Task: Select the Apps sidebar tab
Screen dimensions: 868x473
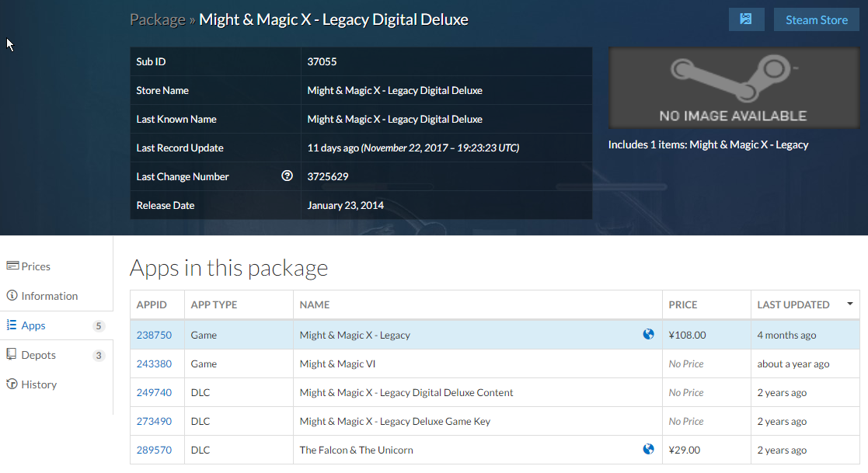Action: pos(55,325)
